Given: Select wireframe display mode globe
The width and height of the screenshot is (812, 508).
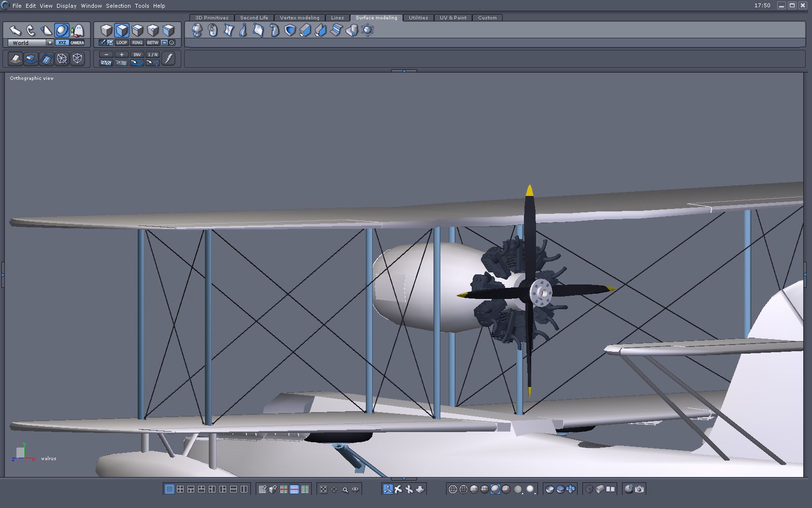Looking at the screenshot, I should click(x=453, y=489).
